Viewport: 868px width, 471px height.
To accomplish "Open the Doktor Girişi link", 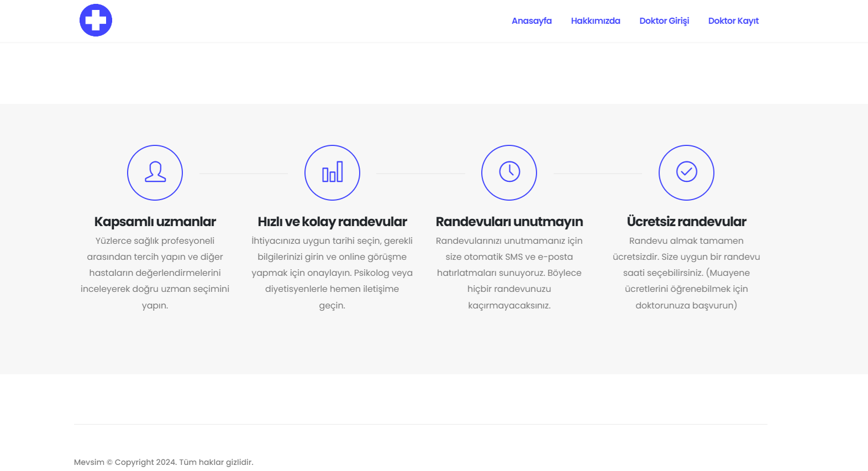I will tap(664, 21).
